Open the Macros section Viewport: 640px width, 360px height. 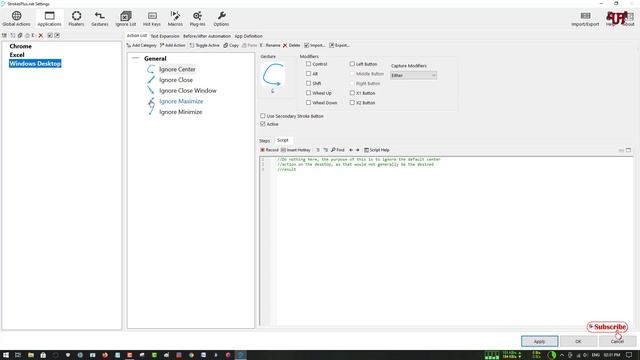pyautogui.click(x=175, y=19)
